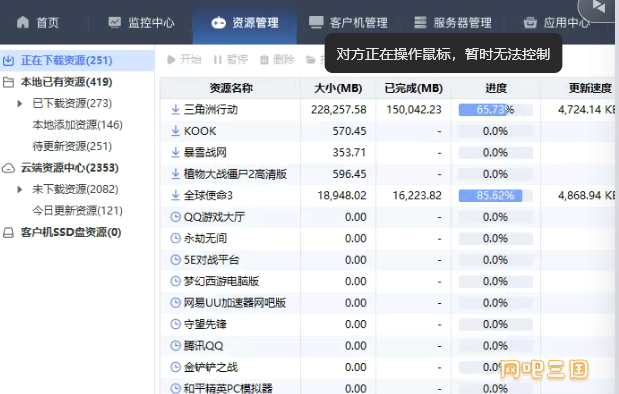This screenshot has height=394, width=619.
Task: Click the disk icon beside 客户机SSD盘资源
Action: 8,232
